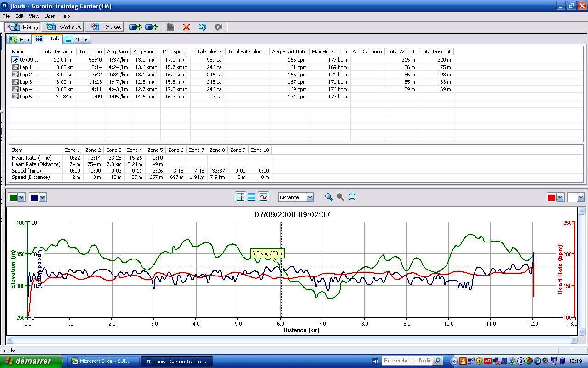Click the wireless network tray icon
The width and height of the screenshot is (588, 368).
tap(471, 361)
